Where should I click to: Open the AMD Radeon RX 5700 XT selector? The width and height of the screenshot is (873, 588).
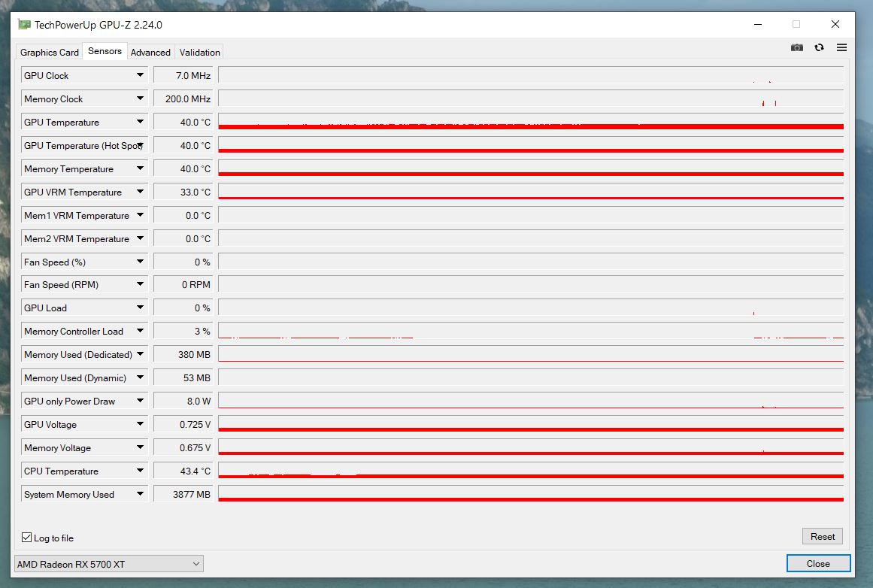(x=108, y=563)
